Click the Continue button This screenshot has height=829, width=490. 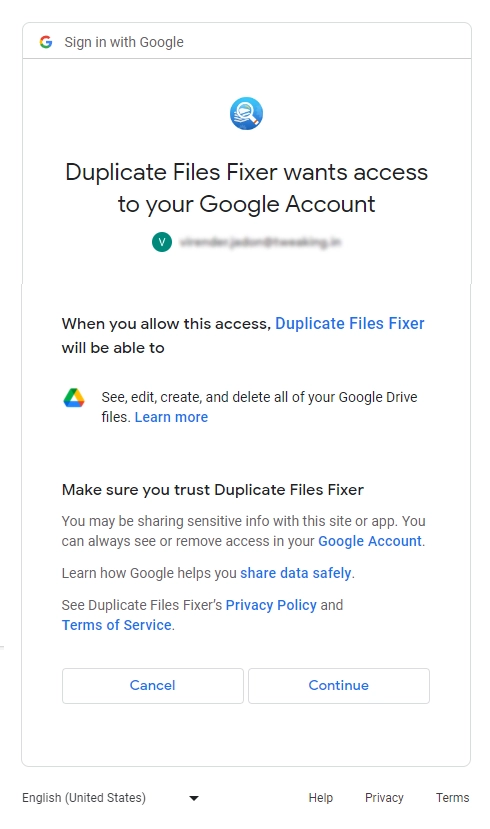(x=339, y=686)
